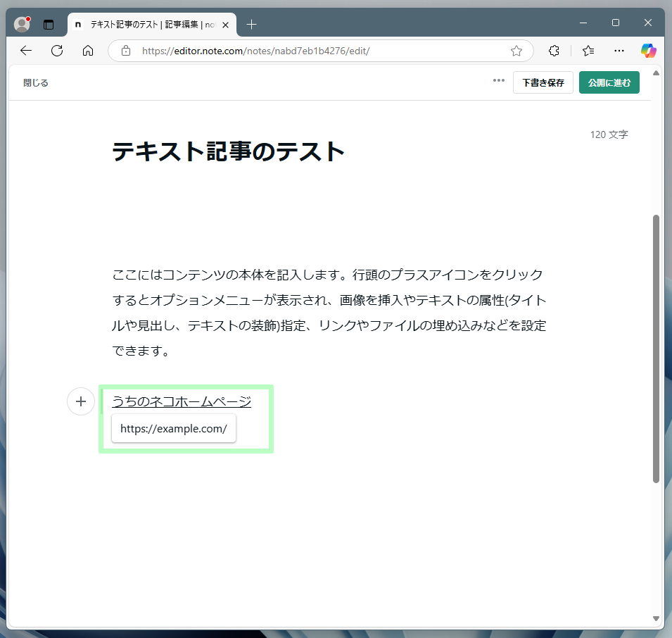The height and width of the screenshot is (638, 672).
Task: Click the article title テキスト記事のテスト
Action: (228, 152)
